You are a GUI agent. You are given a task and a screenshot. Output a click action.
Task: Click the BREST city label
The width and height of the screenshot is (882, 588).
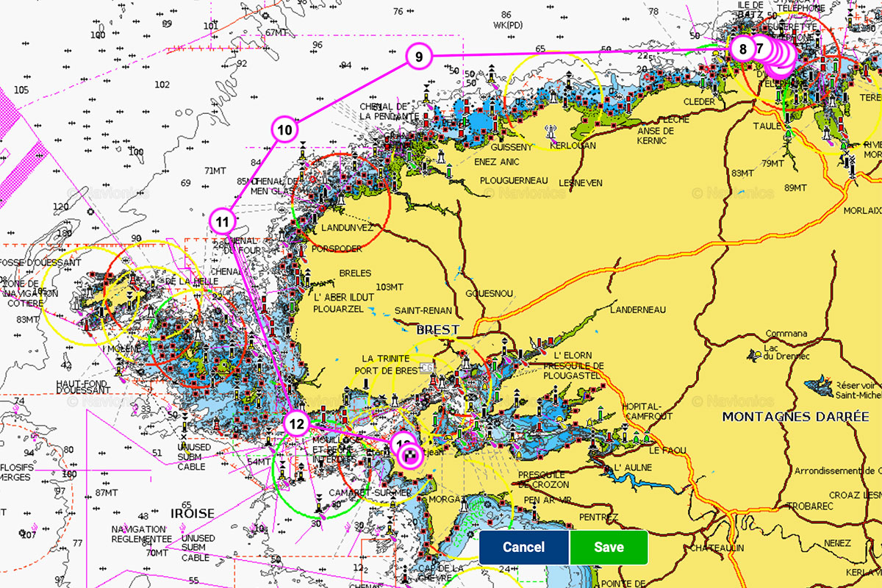437,330
